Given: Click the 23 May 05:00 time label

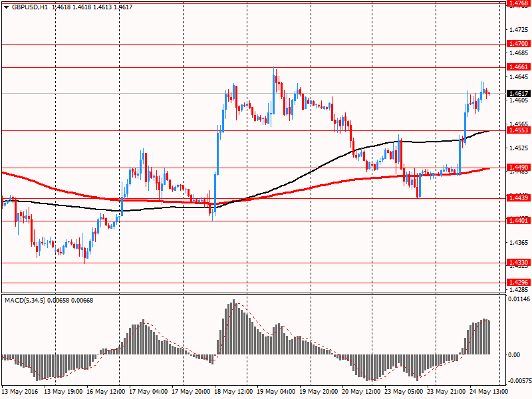Looking at the screenshot, I should [x=404, y=392].
